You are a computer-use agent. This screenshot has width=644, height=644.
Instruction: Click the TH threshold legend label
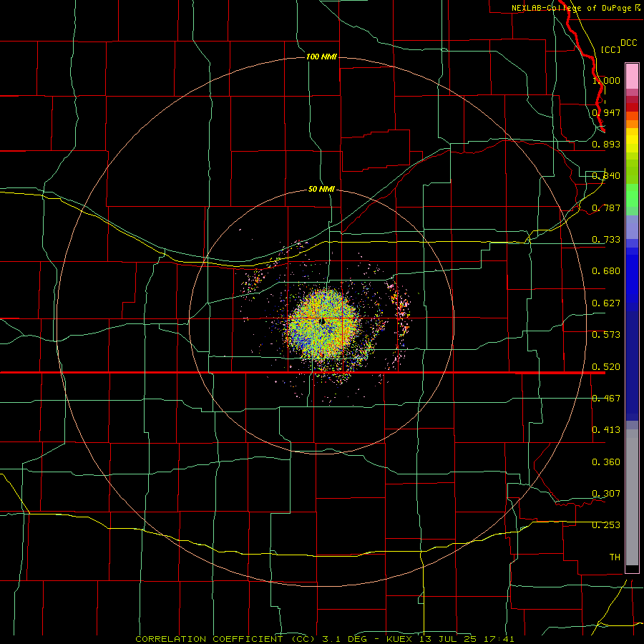coord(615,557)
